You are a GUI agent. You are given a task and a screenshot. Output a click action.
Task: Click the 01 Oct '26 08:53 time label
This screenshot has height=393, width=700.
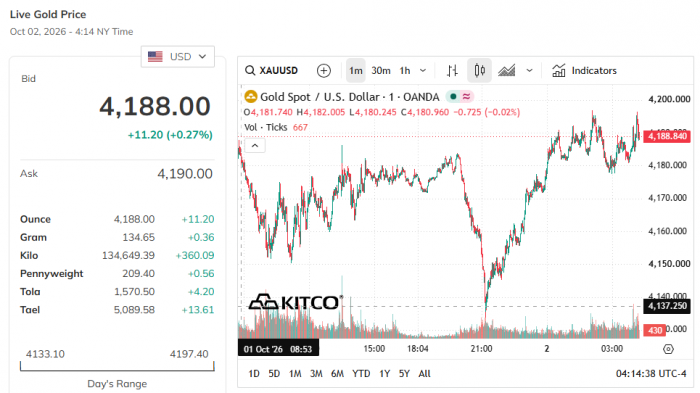278,349
